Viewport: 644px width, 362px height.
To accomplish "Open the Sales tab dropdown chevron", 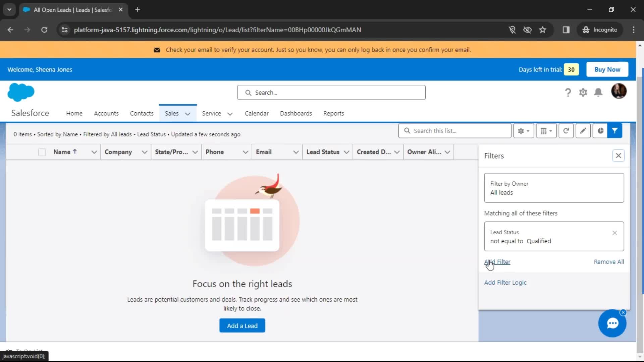I will [x=187, y=114].
